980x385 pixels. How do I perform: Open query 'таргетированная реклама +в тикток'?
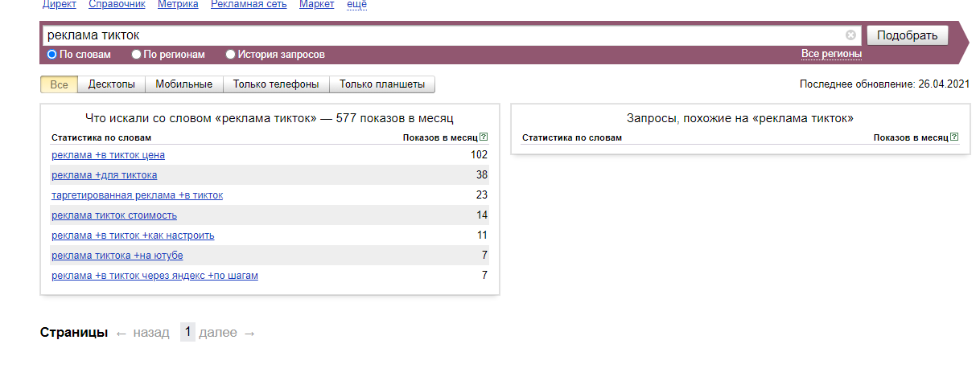coord(137,195)
